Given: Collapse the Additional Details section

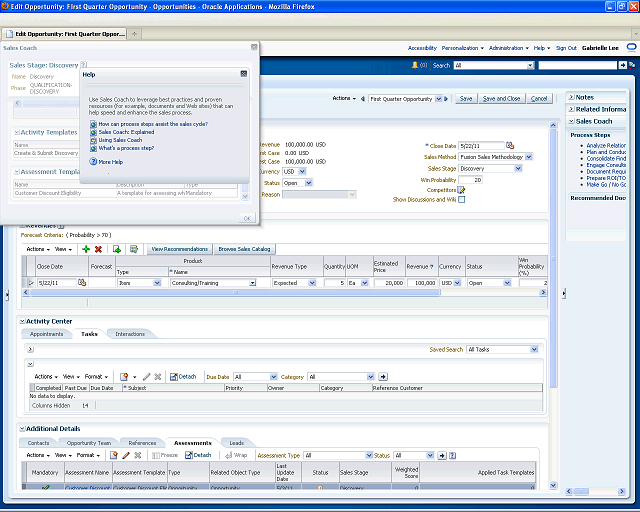Looking at the screenshot, I should click(x=22, y=429).
